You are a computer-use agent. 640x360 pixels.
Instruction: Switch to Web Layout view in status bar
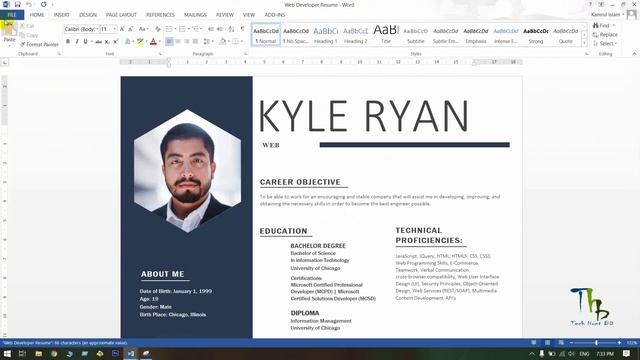(x=561, y=343)
